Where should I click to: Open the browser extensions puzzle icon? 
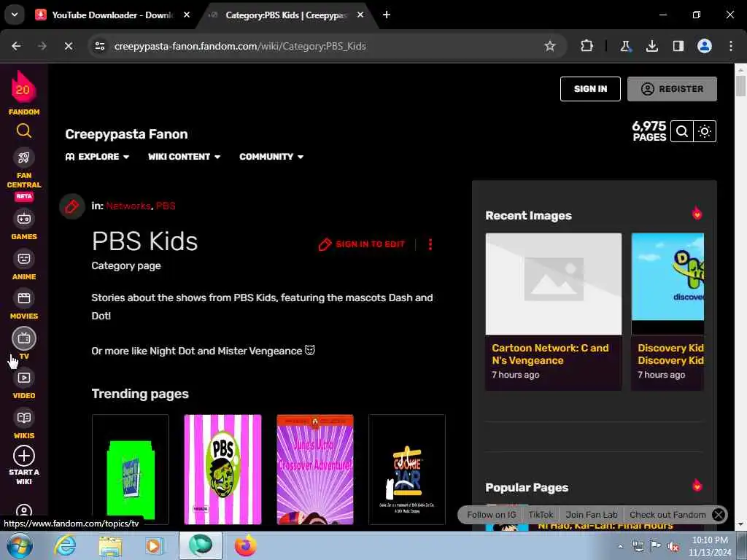[587, 46]
